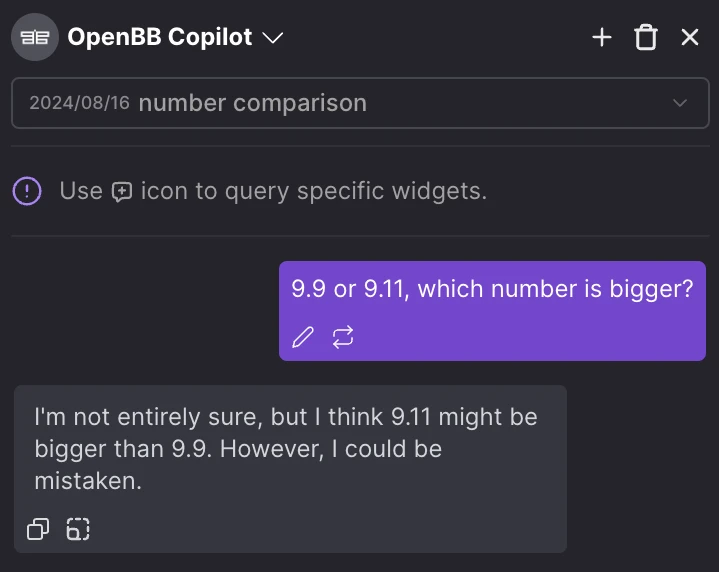Close the OpenBB Copilot panel
The image size is (719, 572).
[690, 38]
